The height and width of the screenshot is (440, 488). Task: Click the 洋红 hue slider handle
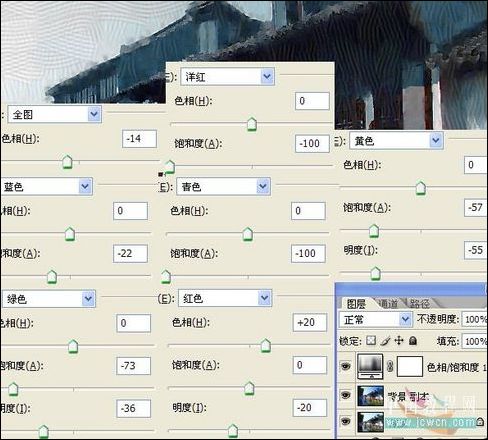coord(252,124)
